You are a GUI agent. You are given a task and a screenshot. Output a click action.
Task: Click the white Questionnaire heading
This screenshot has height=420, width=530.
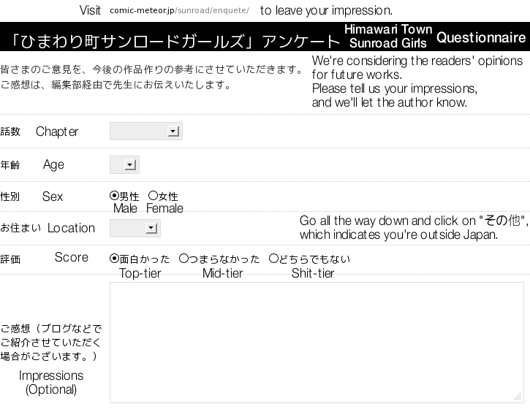[481, 37]
